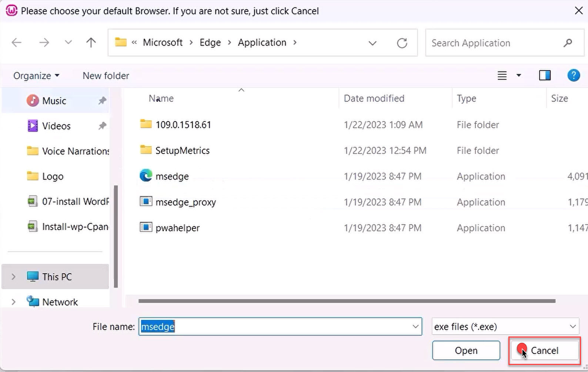Click the pin next to Music

click(x=102, y=100)
